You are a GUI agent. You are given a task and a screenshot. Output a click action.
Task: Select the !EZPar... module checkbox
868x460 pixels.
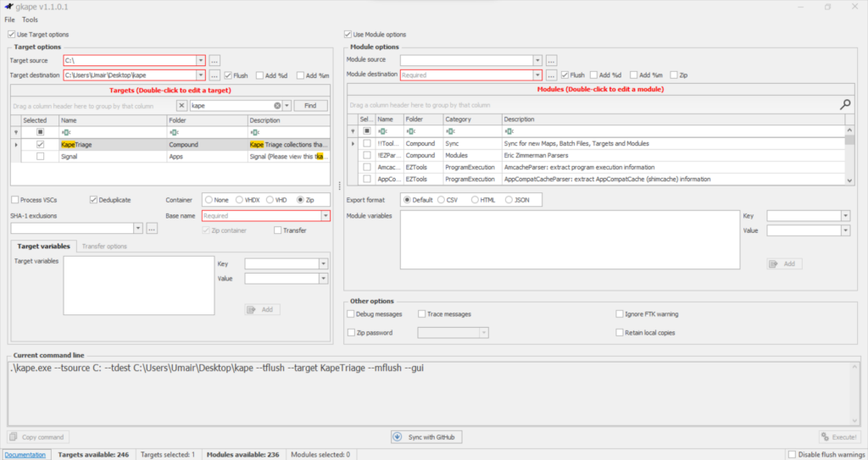(x=367, y=156)
